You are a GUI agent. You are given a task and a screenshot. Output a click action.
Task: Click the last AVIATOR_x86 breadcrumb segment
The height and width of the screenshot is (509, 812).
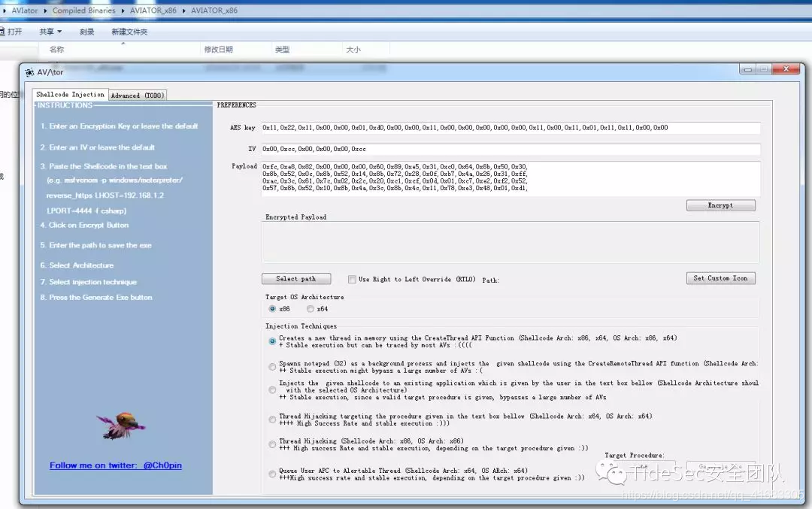[x=214, y=11]
